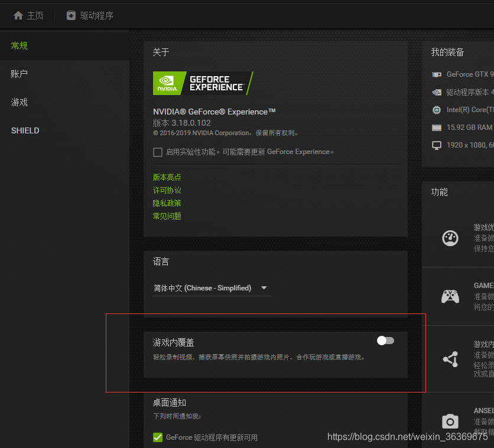The height and width of the screenshot is (448, 494).
Task: Open the 隐私政策 link
Action: [167, 203]
